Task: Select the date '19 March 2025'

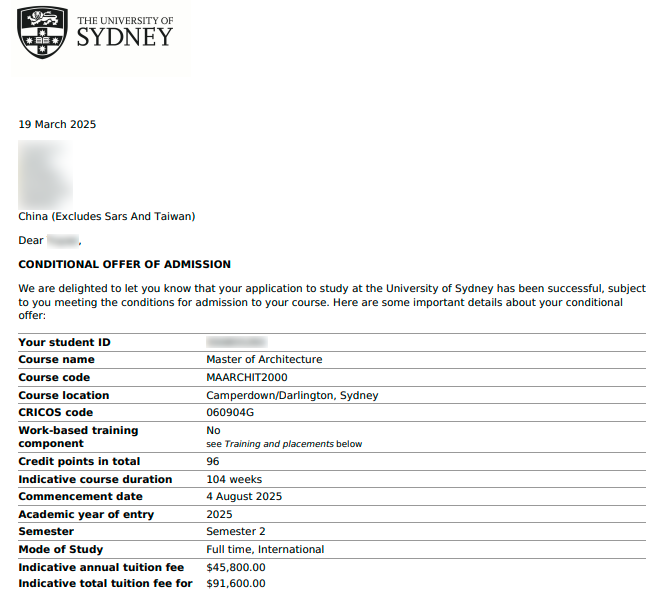Action: coord(57,124)
